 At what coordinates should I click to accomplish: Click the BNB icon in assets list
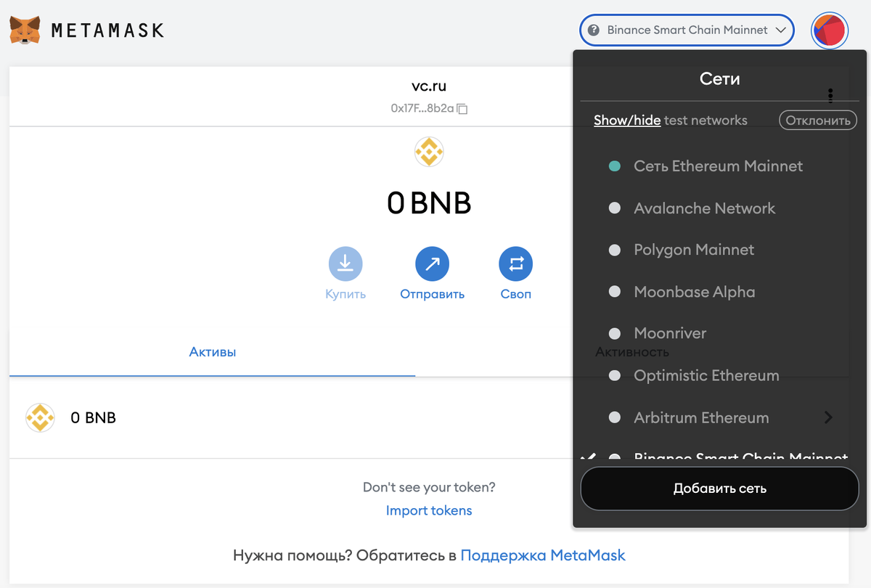click(x=40, y=417)
